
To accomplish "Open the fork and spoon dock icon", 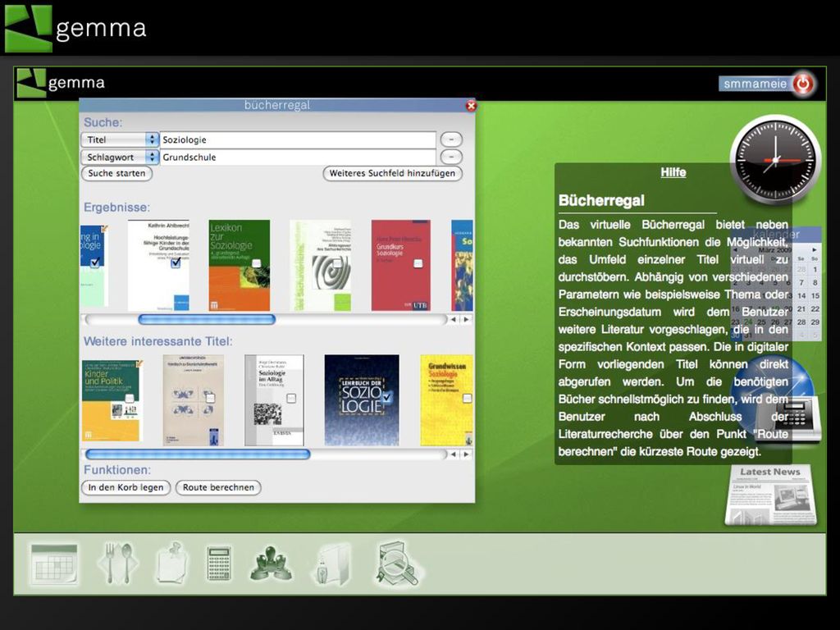I will point(118,564).
